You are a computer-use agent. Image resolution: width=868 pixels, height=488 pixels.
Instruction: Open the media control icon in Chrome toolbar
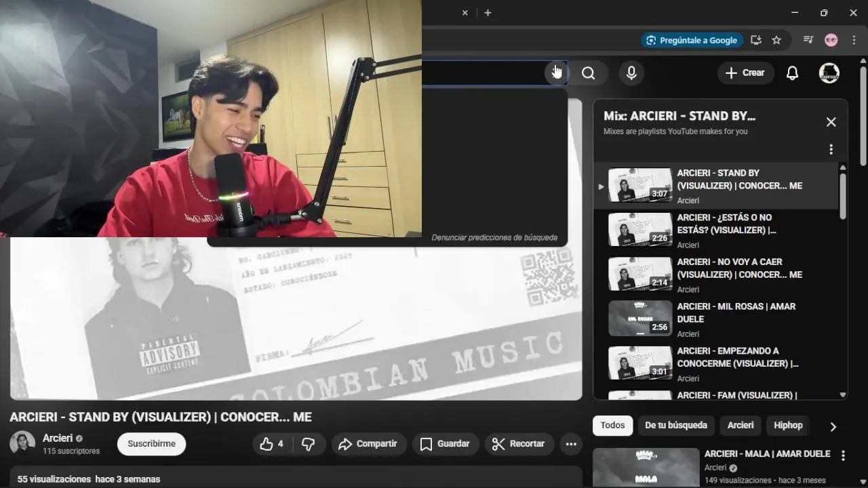(x=808, y=40)
